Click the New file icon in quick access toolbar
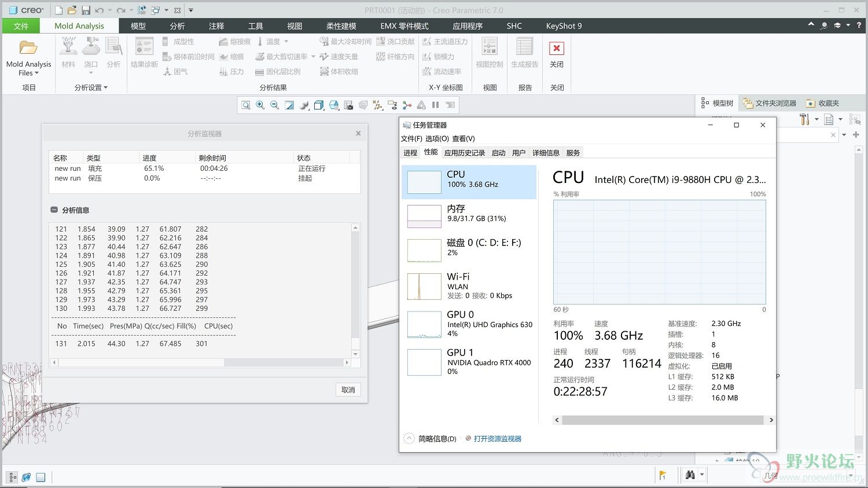The height and width of the screenshot is (488, 868). 58,10
